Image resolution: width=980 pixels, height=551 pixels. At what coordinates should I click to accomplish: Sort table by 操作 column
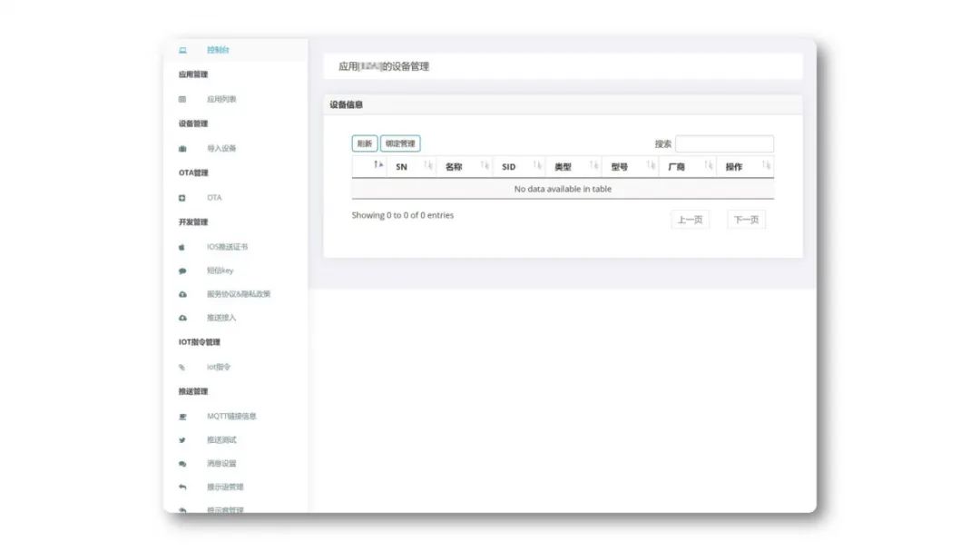point(745,167)
